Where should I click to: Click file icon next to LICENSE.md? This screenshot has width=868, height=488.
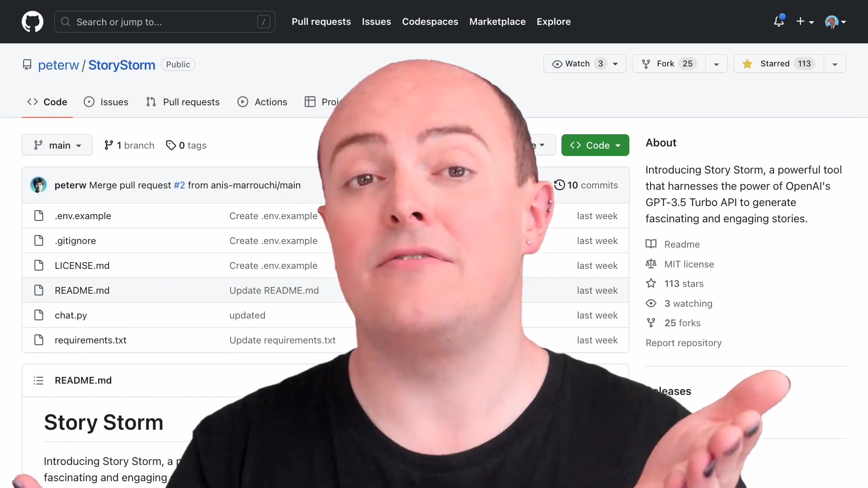tap(39, 265)
